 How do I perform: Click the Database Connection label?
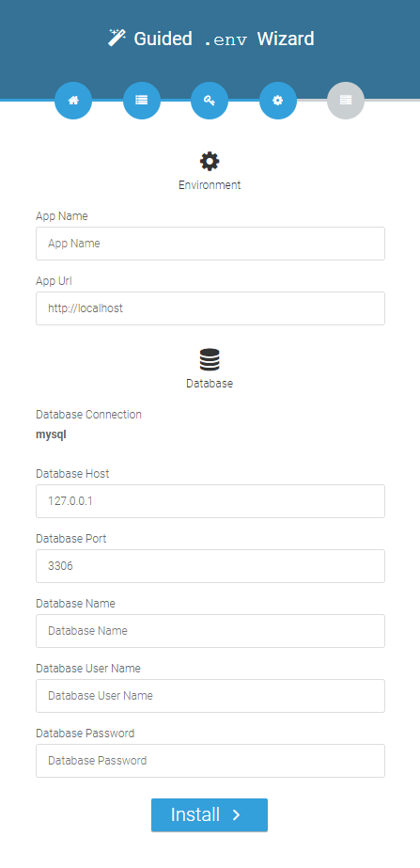coord(88,414)
